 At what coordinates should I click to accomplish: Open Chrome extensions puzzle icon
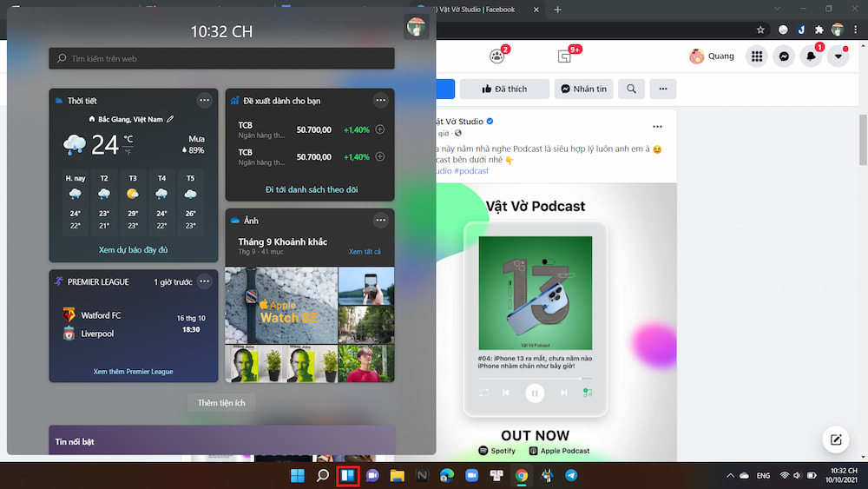[x=818, y=29]
